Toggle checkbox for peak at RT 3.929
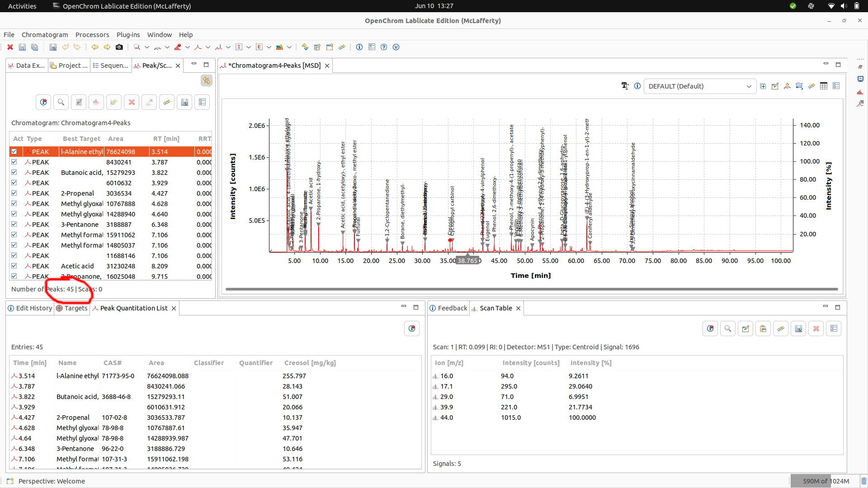The image size is (868, 488). pos(14,183)
